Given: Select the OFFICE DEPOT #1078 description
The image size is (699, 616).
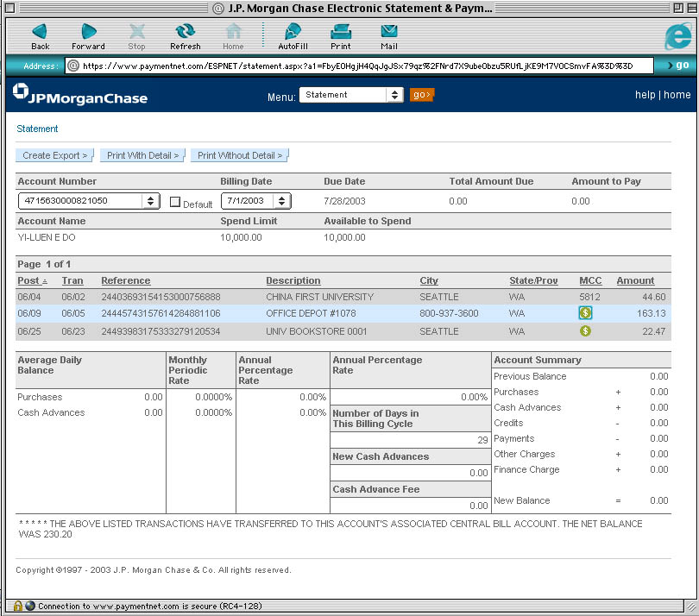Looking at the screenshot, I should click(x=311, y=313).
